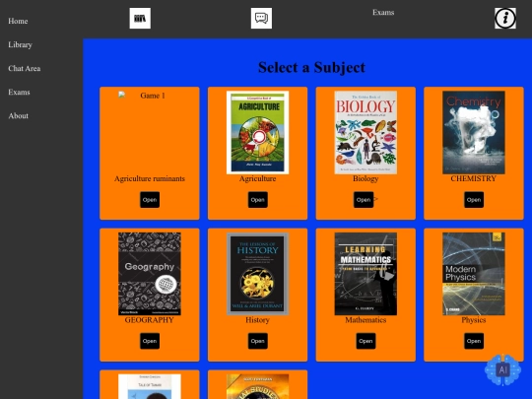Launch the AI brain assistant icon
Screen dimensions: 532x399
[502, 369]
